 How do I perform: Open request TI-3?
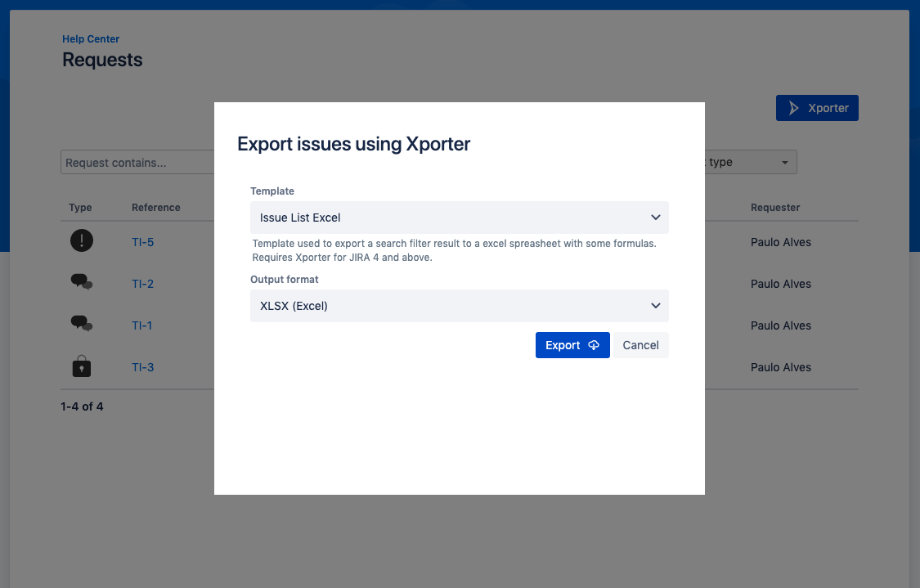click(143, 367)
